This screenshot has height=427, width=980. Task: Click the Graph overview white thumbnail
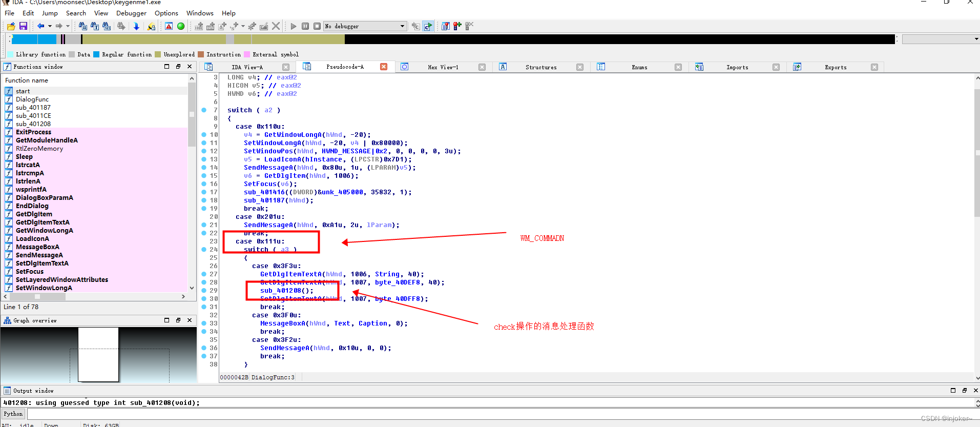coord(98,355)
